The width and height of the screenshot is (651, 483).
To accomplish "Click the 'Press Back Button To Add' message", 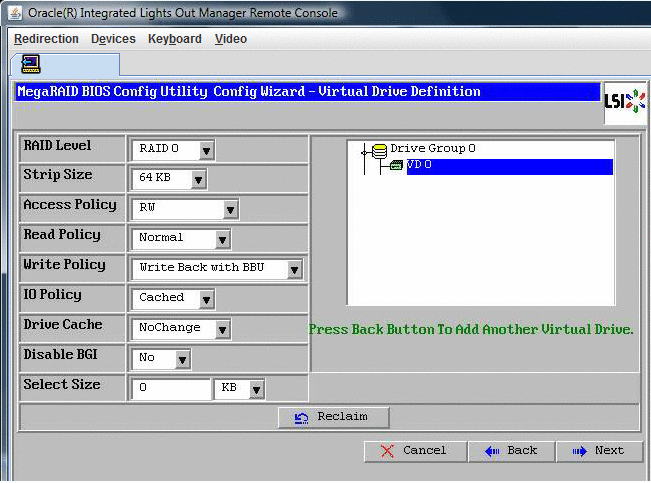I will coord(471,329).
